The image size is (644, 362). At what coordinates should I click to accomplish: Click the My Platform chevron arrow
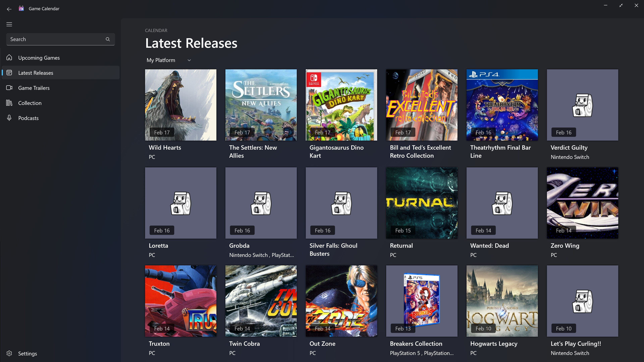[x=189, y=60]
